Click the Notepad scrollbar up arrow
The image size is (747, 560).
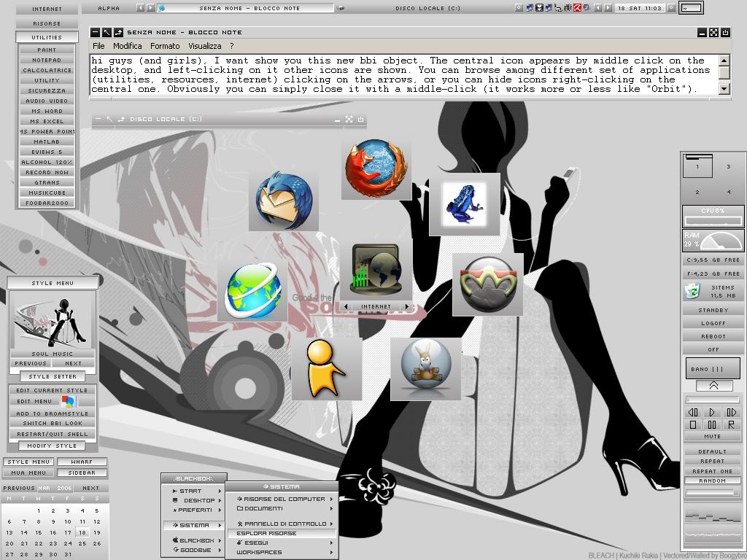pyautogui.click(x=724, y=60)
